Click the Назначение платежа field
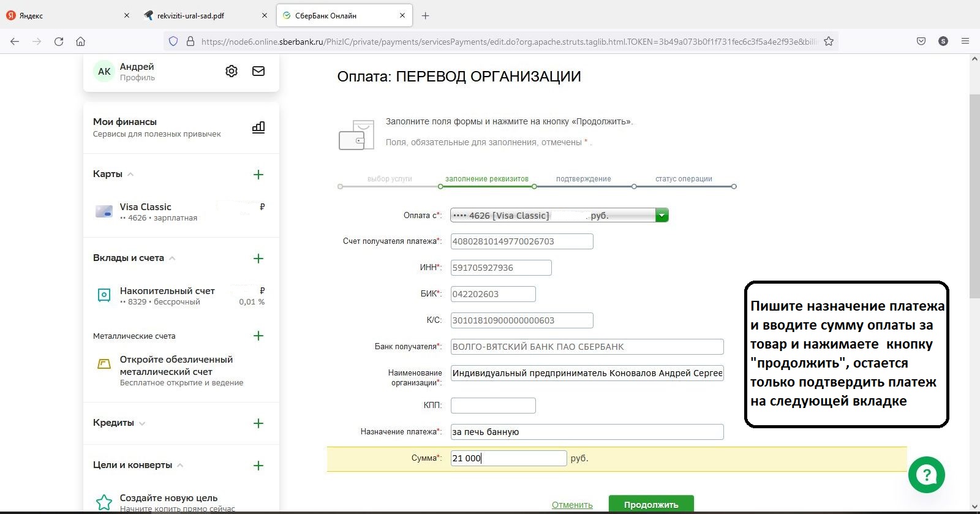 pyautogui.click(x=587, y=432)
